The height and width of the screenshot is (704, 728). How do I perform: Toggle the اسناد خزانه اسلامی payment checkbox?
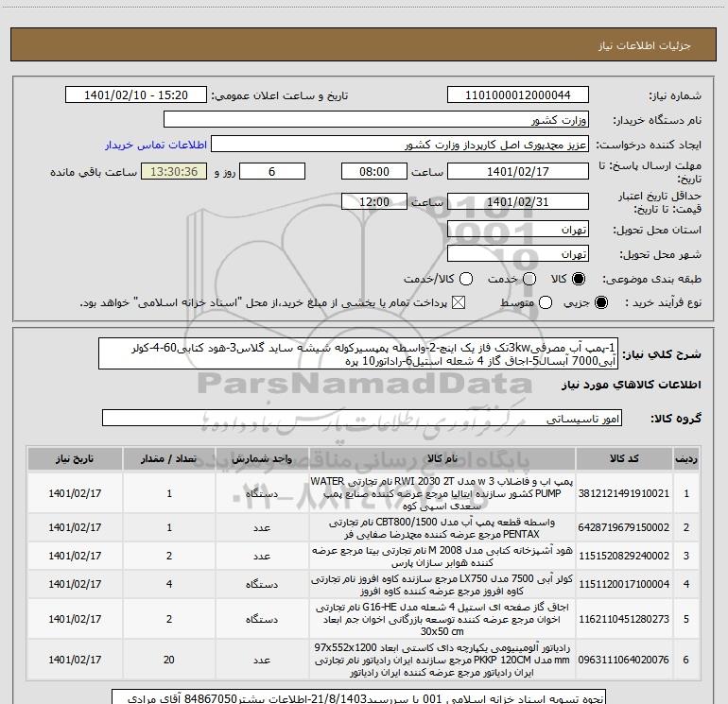pos(459,302)
